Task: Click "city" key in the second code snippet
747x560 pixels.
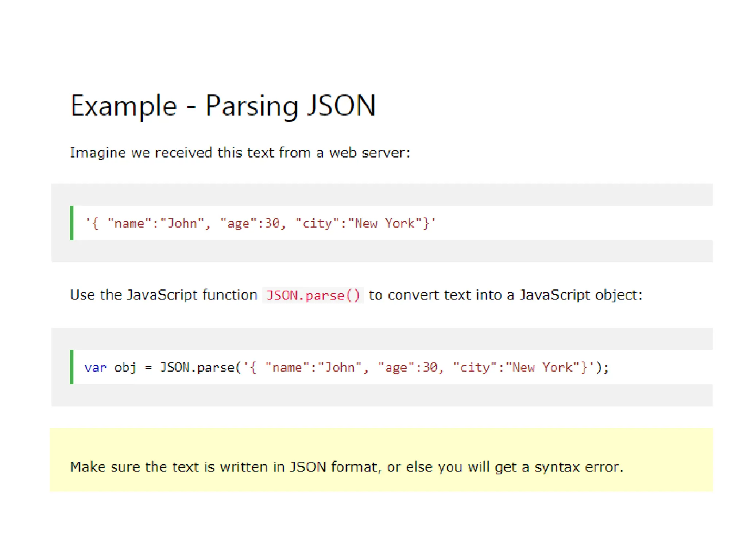Action: [475, 367]
